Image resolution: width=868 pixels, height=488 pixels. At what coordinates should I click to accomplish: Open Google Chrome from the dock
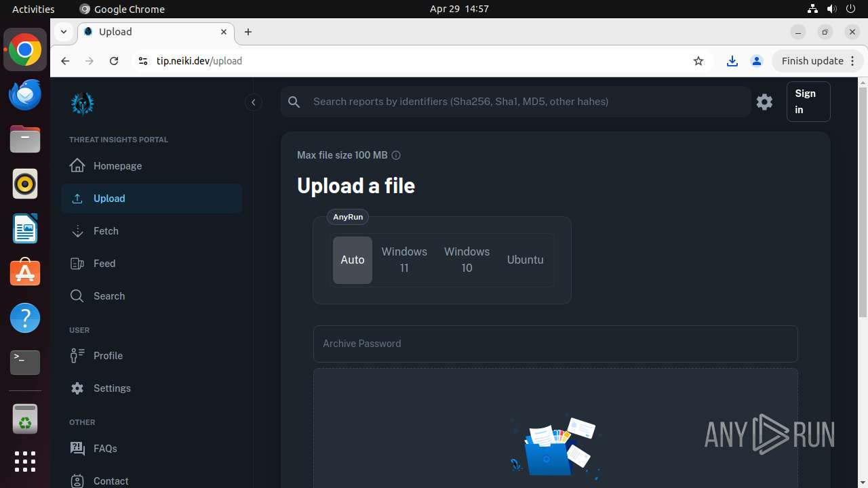(x=25, y=50)
